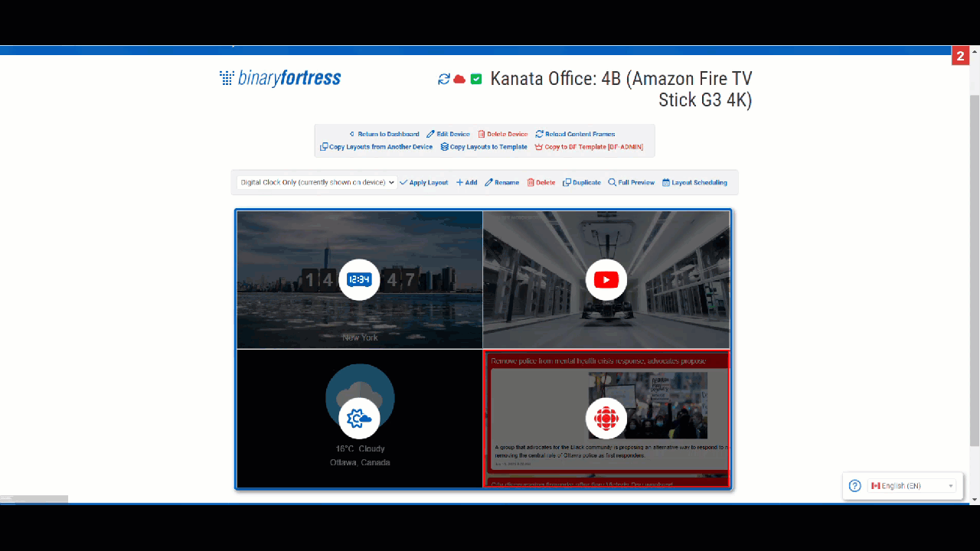Click Return to Dashboard link

coord(384,134)
